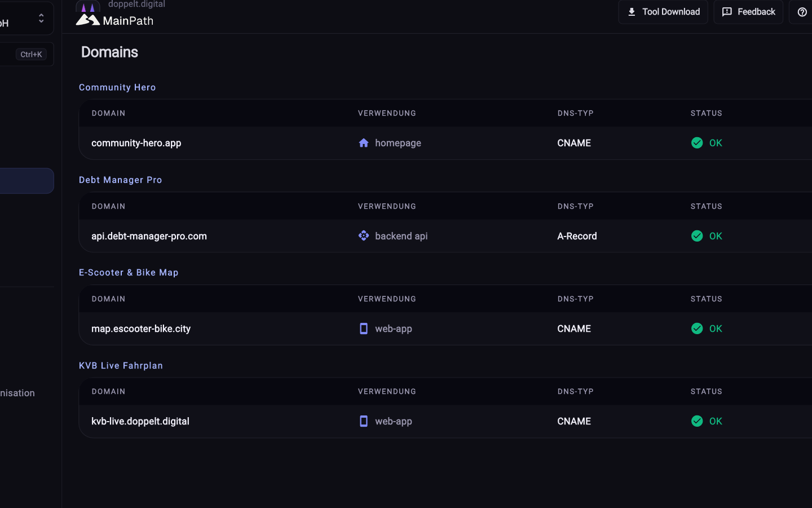
Task: Open the help question mark icon
Action: click(802, 12)
